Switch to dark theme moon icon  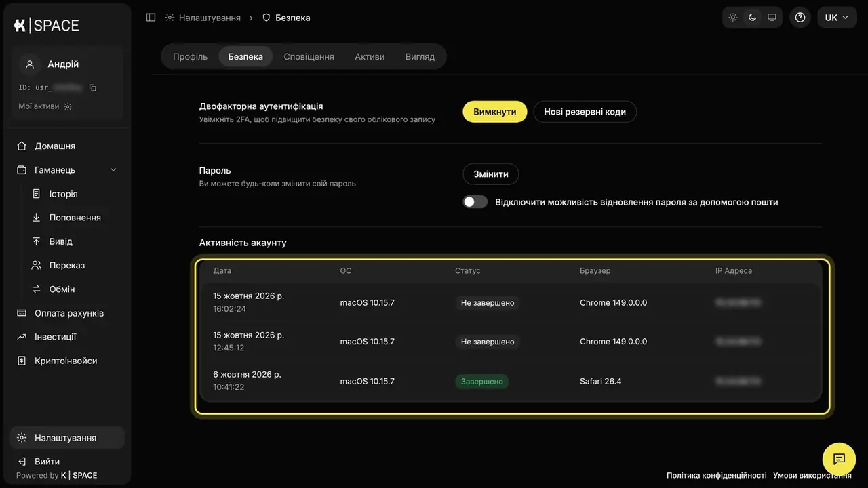coord(752,18)
